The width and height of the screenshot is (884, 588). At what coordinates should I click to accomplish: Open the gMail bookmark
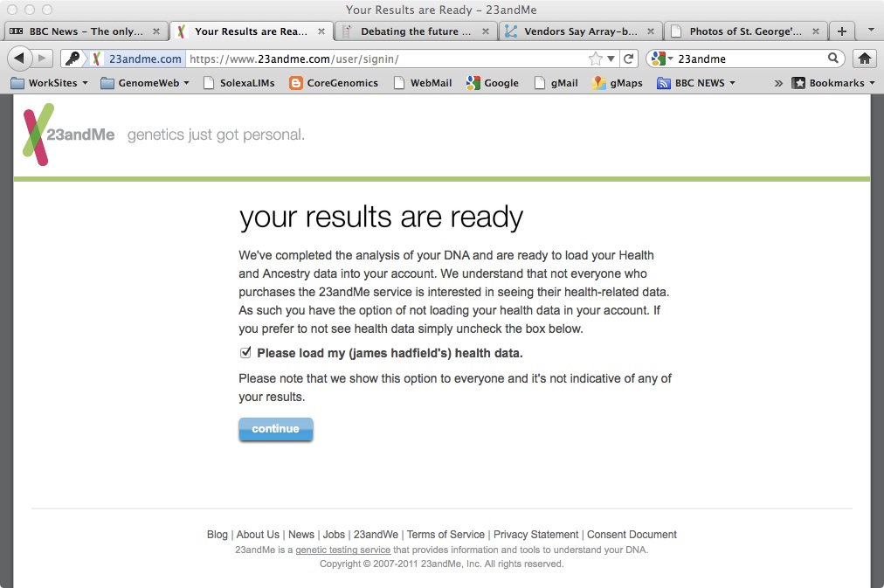(556, 83)
